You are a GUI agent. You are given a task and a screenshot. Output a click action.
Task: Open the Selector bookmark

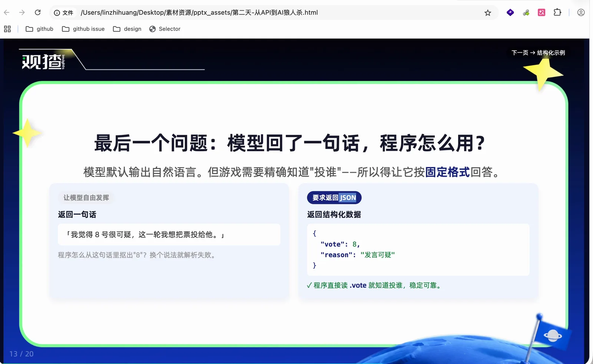[165, 29]
